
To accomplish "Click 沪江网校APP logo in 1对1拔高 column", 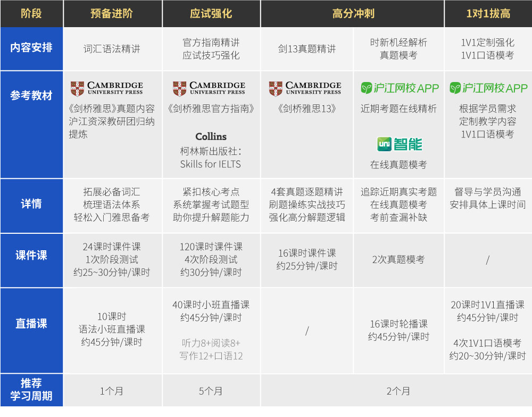I will click(488, 88).
